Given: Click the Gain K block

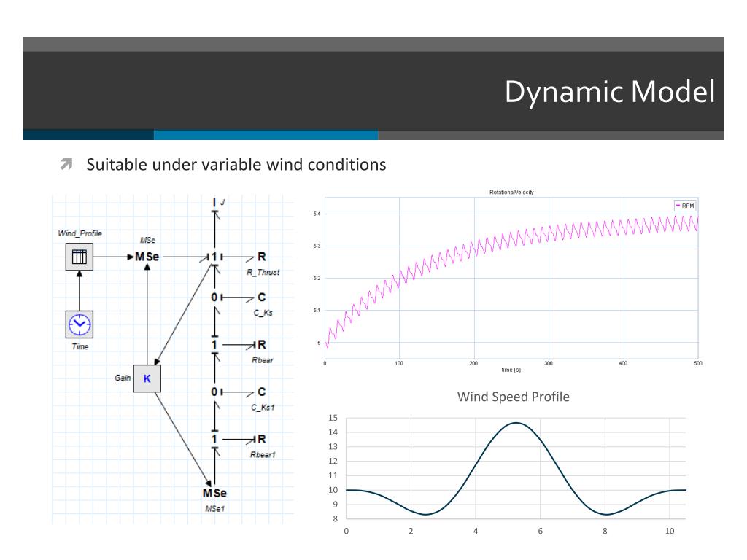Looking at the screenshot, I should click(x=147, y=378).
